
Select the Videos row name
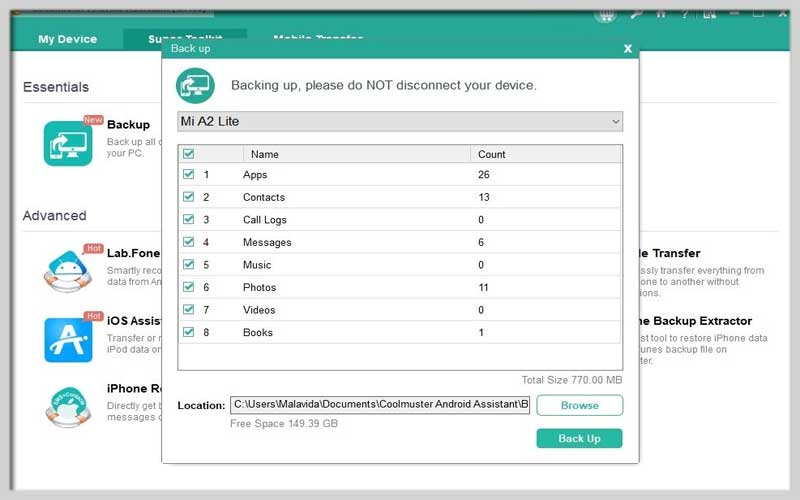click(259, 310)
